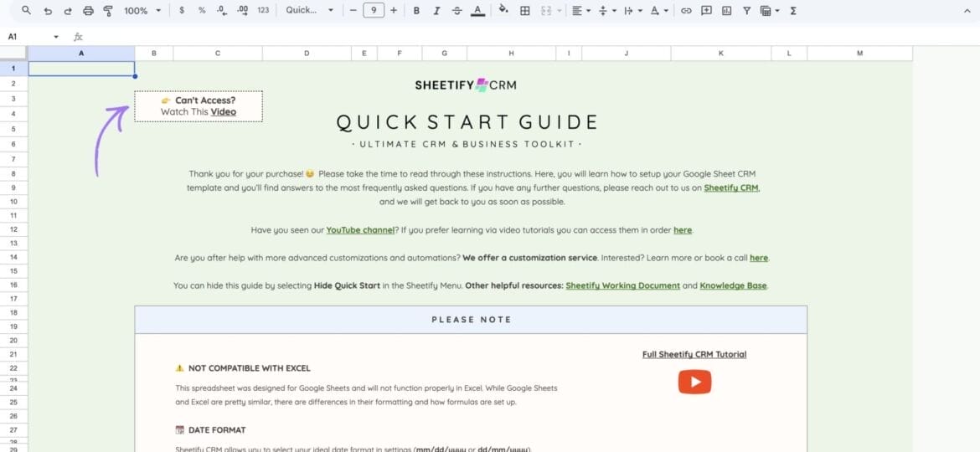This screenshot has height=452, width=980.
Task: Open Full Sheetify CRM Tutorial link
Action: (x=694, y=355)
